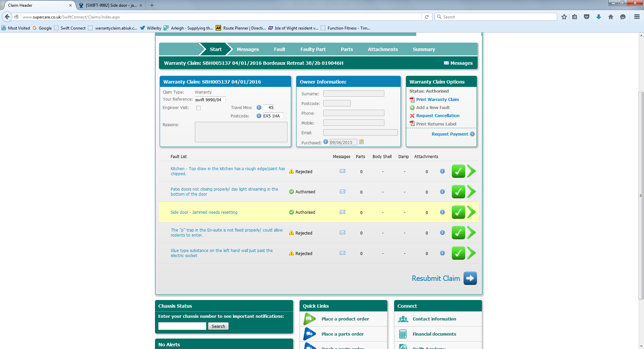
Task: Open the Firefox hamburger menu
Action: [x=637, y=17]
